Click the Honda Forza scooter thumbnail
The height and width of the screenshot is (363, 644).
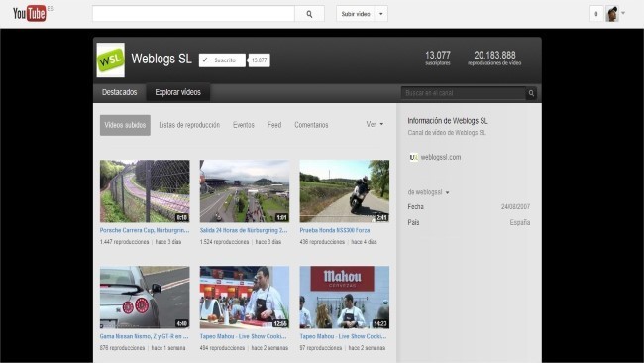345,191
